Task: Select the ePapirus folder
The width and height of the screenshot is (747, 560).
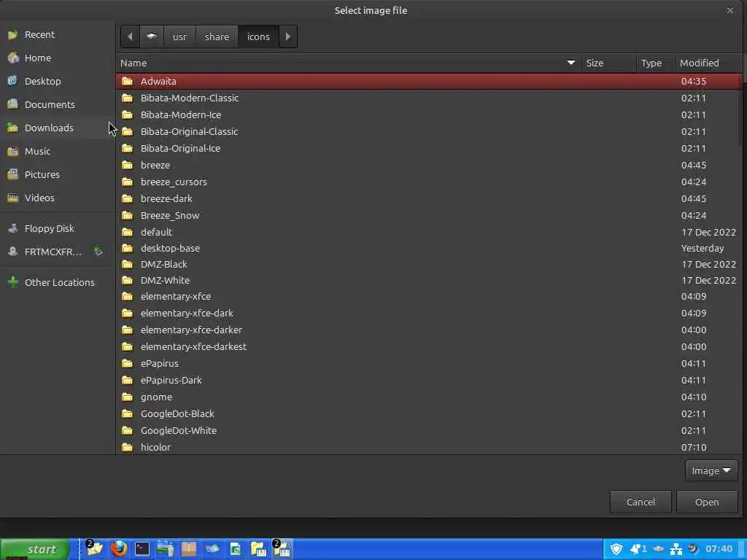Action: [x=427, y=363]
